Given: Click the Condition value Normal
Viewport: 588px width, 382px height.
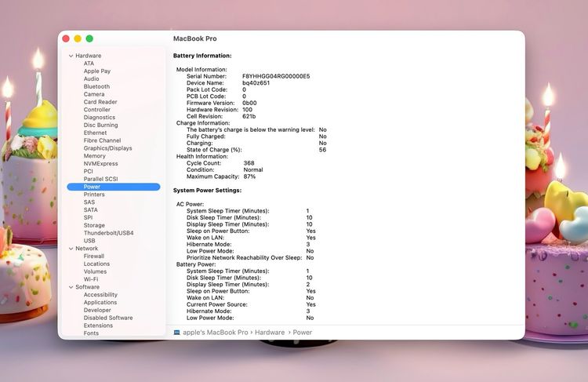Looking at the screenshot, I should pos(253,169).
